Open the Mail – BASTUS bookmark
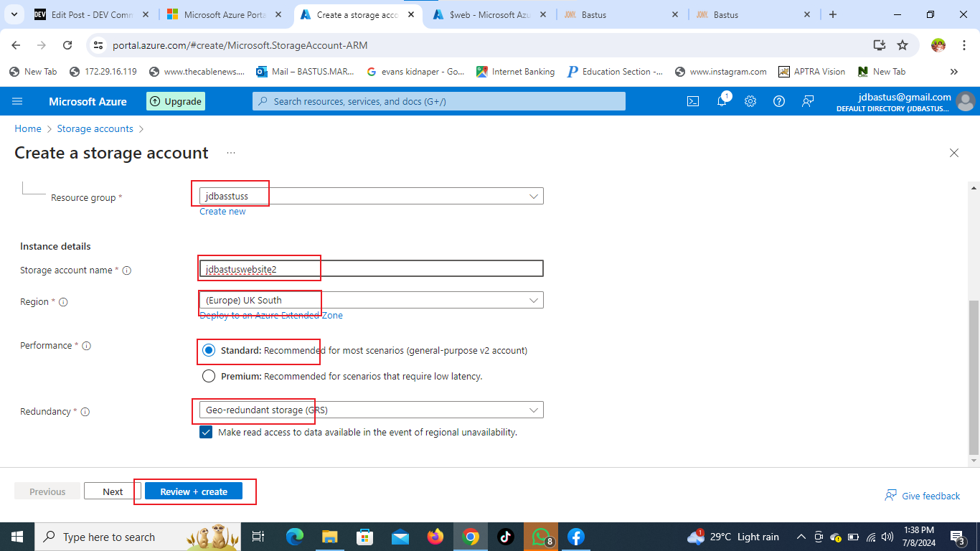This screenshot has height=551, width=980. (x=306, y=72)
